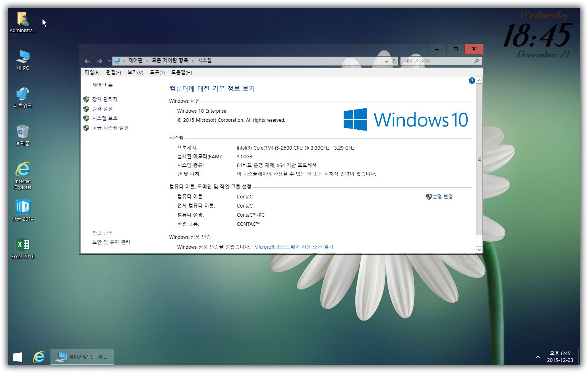Viewport: 588px width, 373px height.
Task: Click 설정 변경 link
Action: pos(443,196)
